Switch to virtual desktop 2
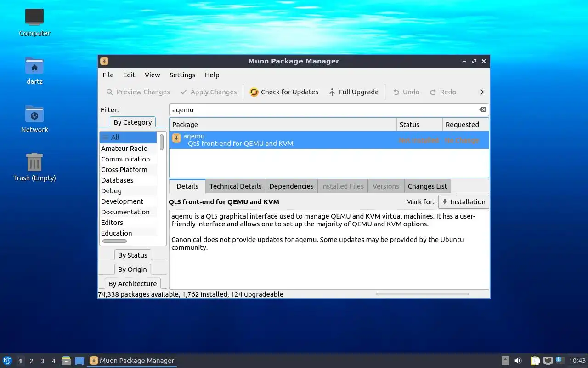The width and height of the screenshot is (588, 368). (31, 361)
